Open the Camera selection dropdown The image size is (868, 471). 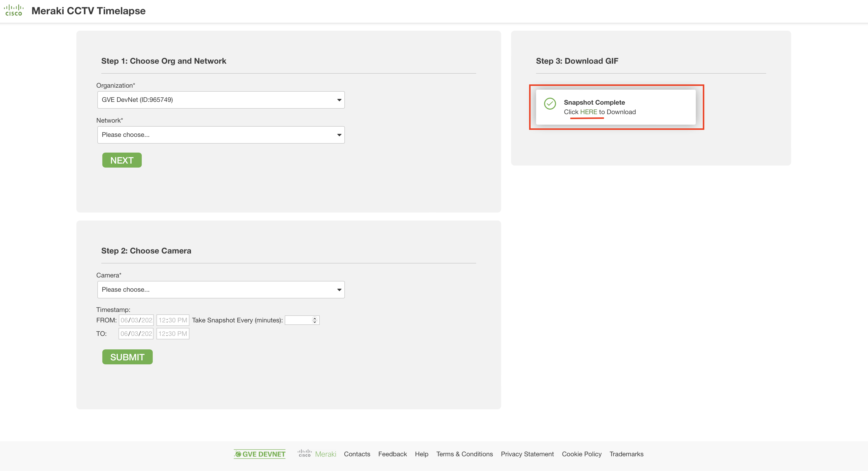pos(221,290)
